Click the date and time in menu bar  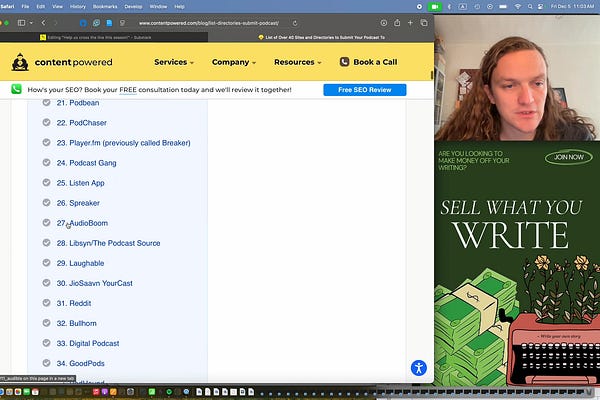point(572,7)
